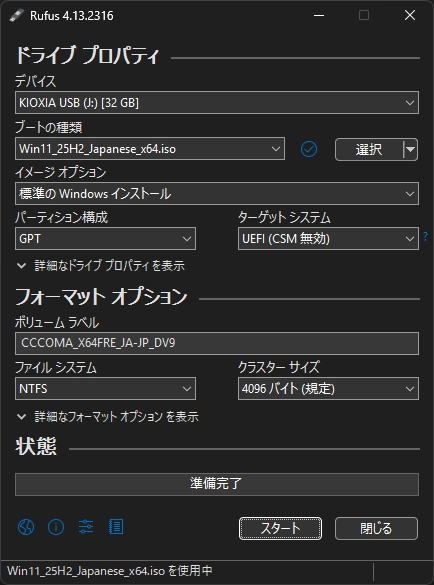Click the フォーマット オプション heading
Viewport: 434px width, 585px height.
click(101, 297)
